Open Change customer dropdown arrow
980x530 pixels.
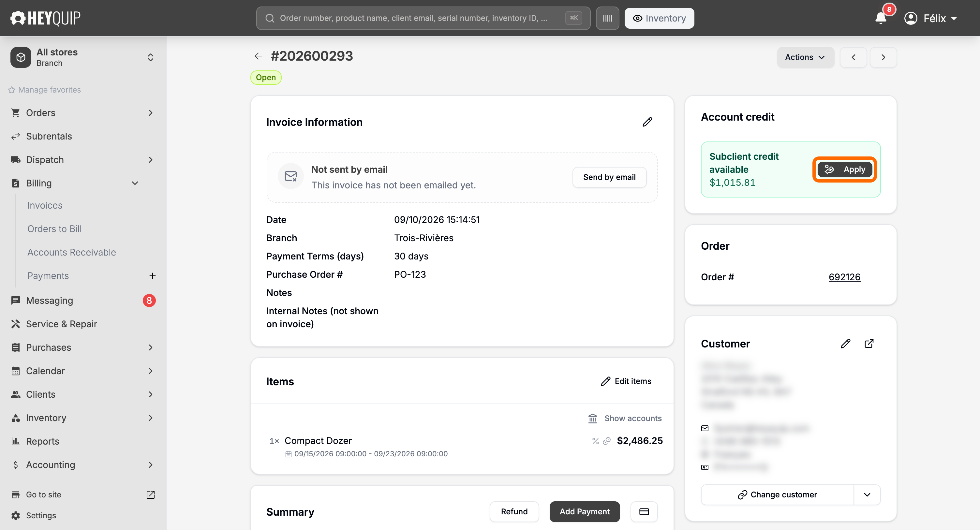(867, 494)
